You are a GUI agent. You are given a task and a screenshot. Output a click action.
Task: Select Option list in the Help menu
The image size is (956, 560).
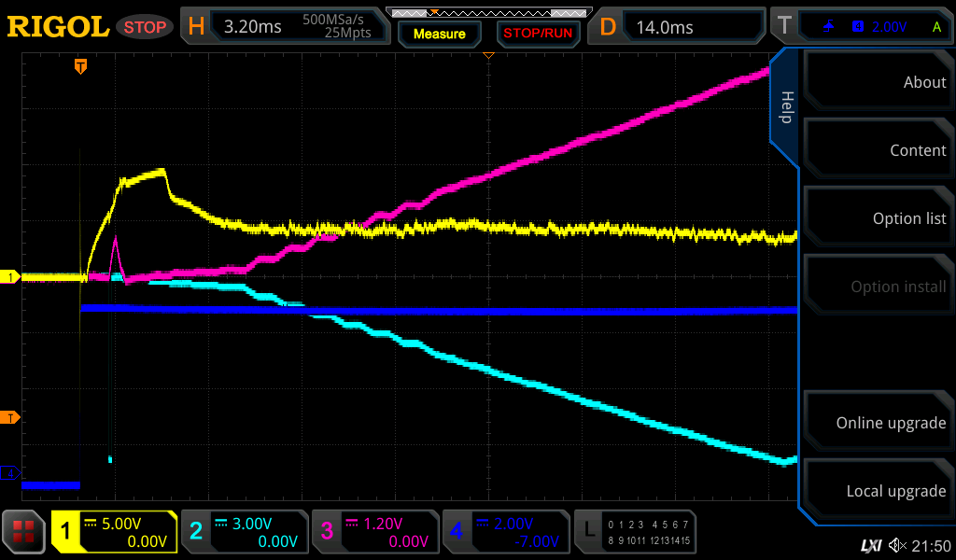pyautogui.click(x=878, y=218)
